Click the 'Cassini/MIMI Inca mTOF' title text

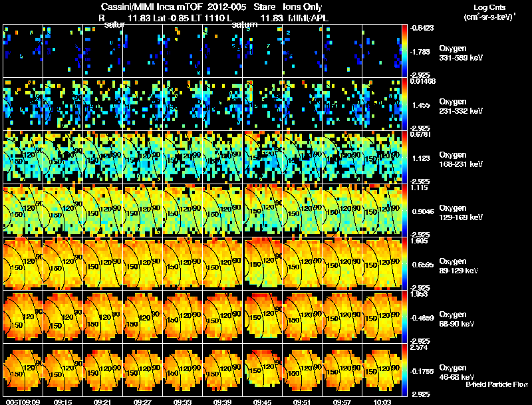tap(152, 7)
